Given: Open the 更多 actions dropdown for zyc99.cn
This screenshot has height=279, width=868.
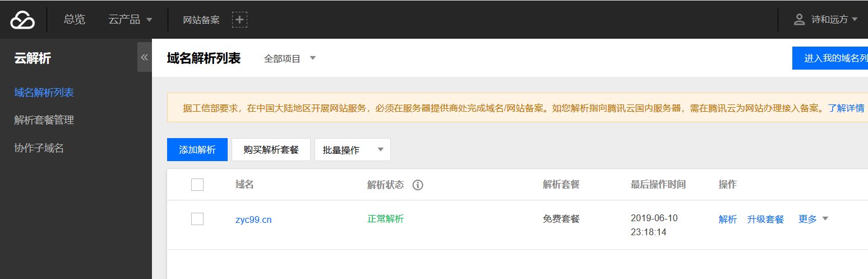Looking at the screenshot, I should tap(813, 219).
